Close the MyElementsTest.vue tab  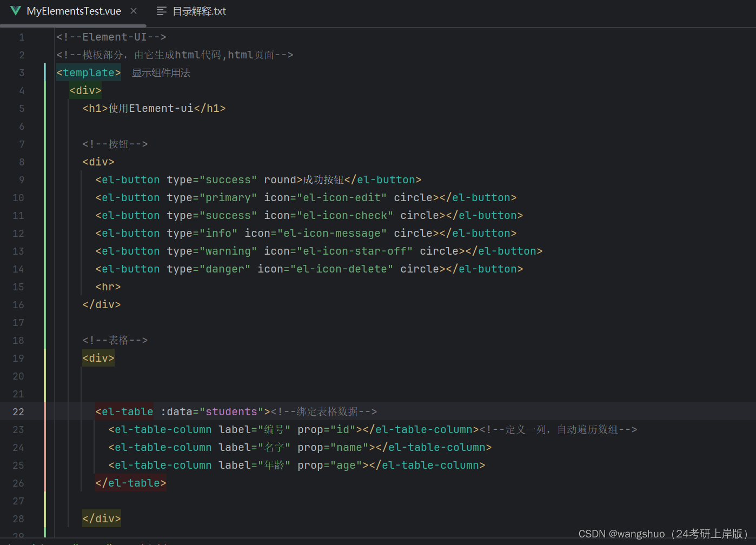click(134, 11)
